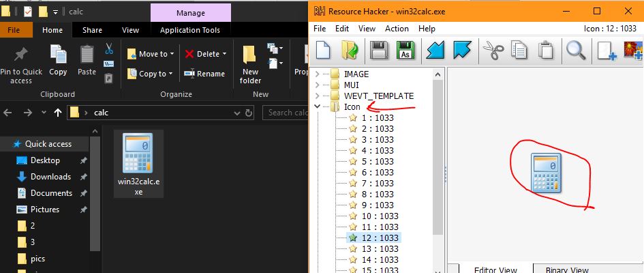This screenshot has height=273, width=644.
Task: Click New folder in Explorer ribbon
Action: [250, 64]
